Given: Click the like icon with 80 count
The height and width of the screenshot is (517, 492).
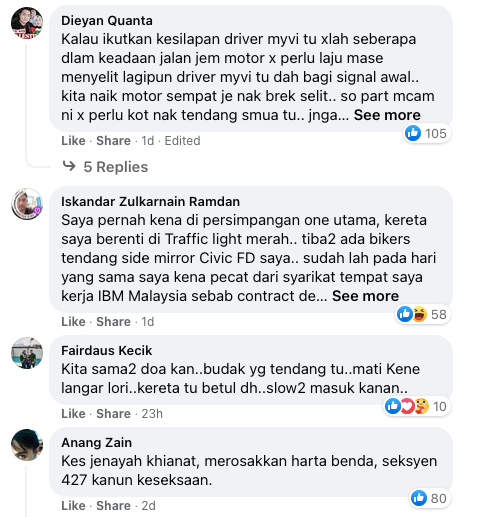Looking at the screenshot, I should point(419,498).
